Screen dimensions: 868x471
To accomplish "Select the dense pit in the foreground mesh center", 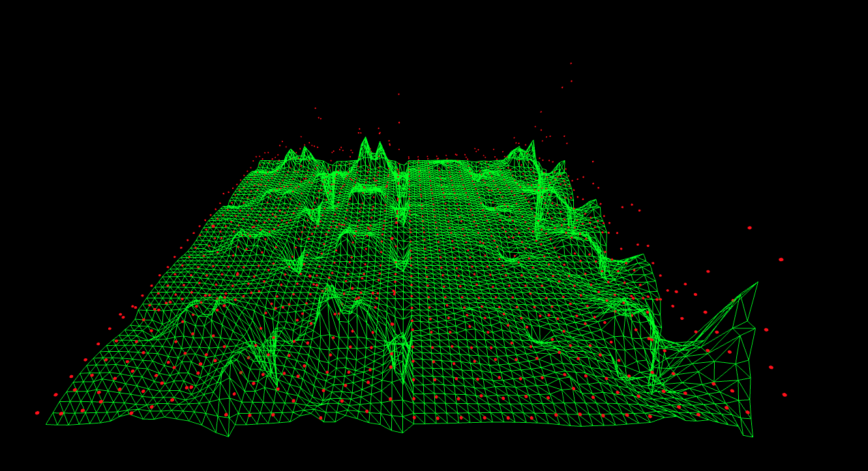I will click(x=399, y=345).
